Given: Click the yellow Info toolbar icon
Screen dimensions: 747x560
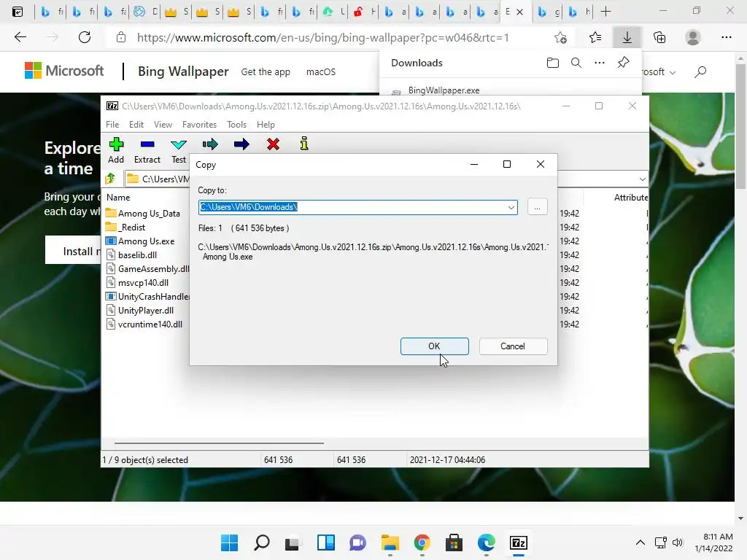Looking at the screenshot, I should (x=304, y=144).
